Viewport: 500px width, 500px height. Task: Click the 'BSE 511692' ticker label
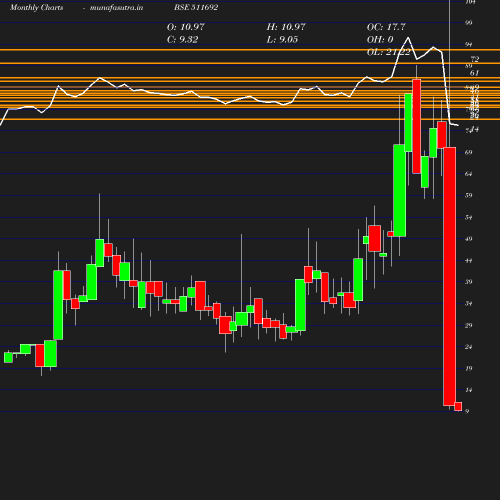[x=196, y=7]
